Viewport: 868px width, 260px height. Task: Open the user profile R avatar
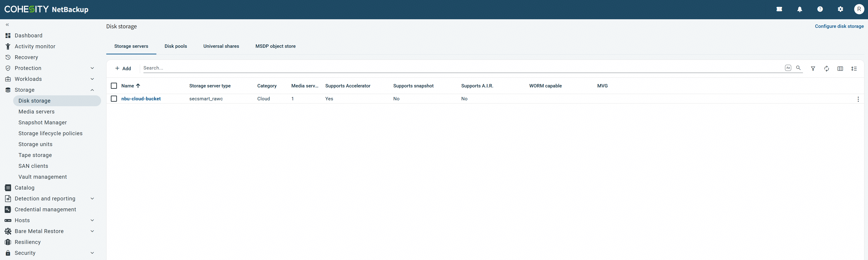[x=859, y=10]
